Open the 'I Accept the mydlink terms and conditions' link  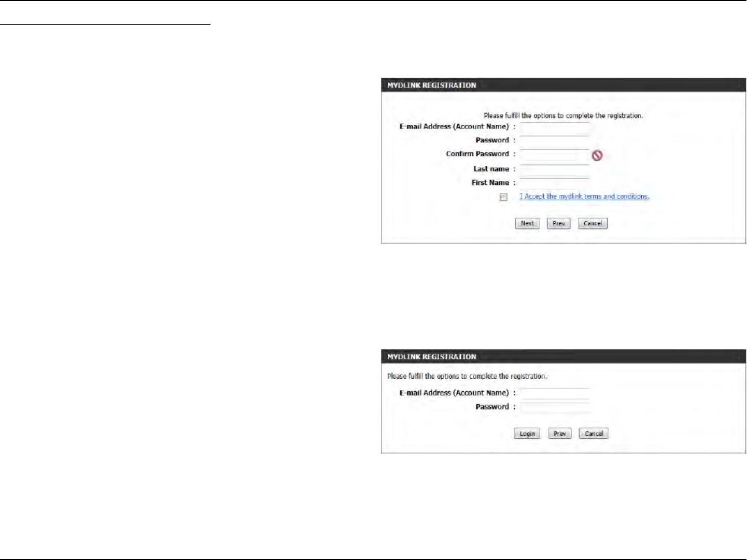click(584, 196)
